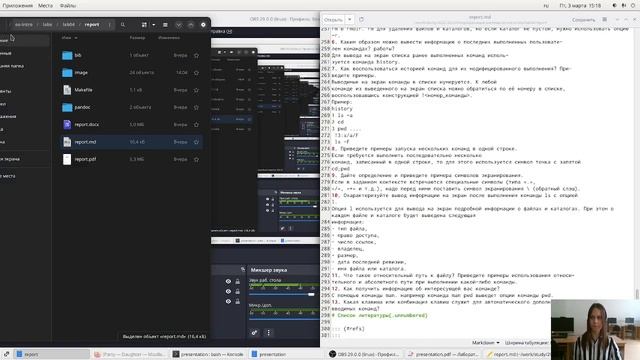This screenshot has height=360, width=640.
Task: Star the pandoc folder
Action: [196, 107]
